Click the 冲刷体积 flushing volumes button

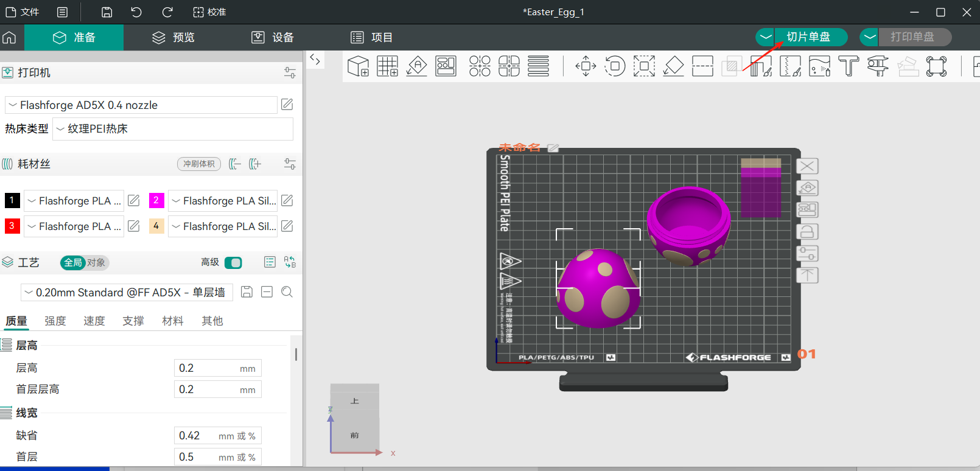[x=199, y=164]
